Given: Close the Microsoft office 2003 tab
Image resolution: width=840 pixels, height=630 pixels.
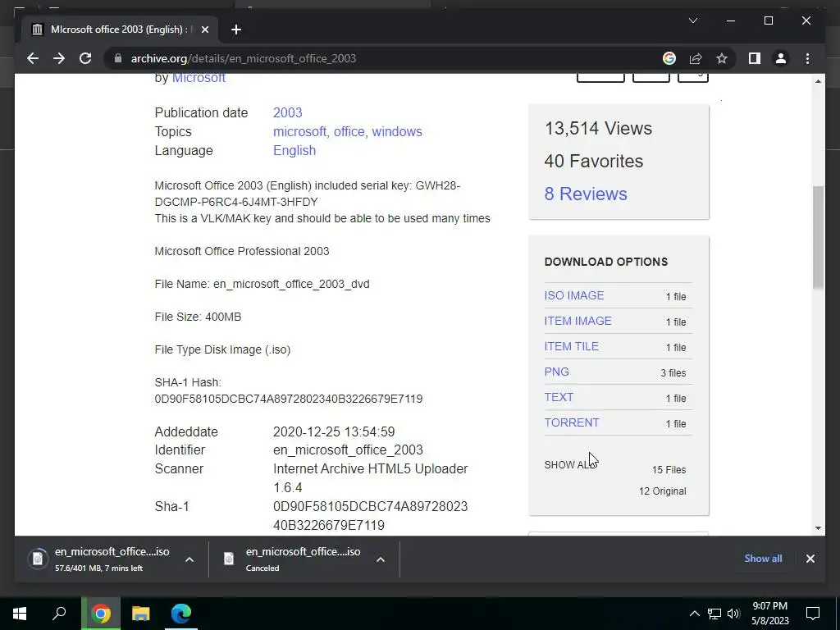Looking at the screenshot, I should pyautogui.click(x=204, y=30).
